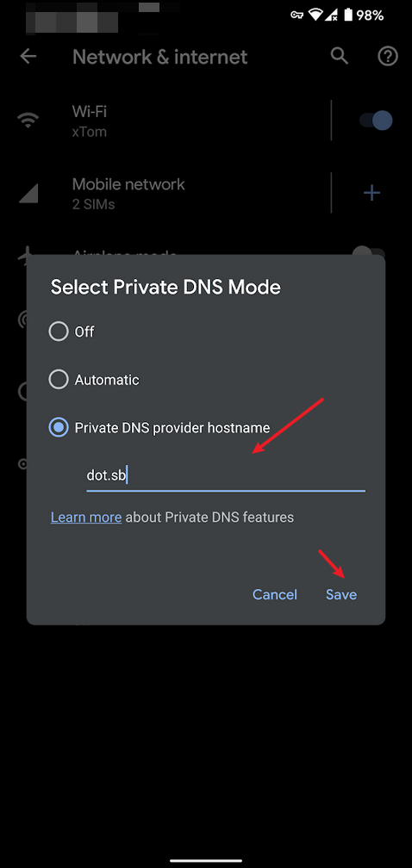This screenshot has width=412, height=868.
Task: Tap the back arrow icon
Action: tap(28, 57)
